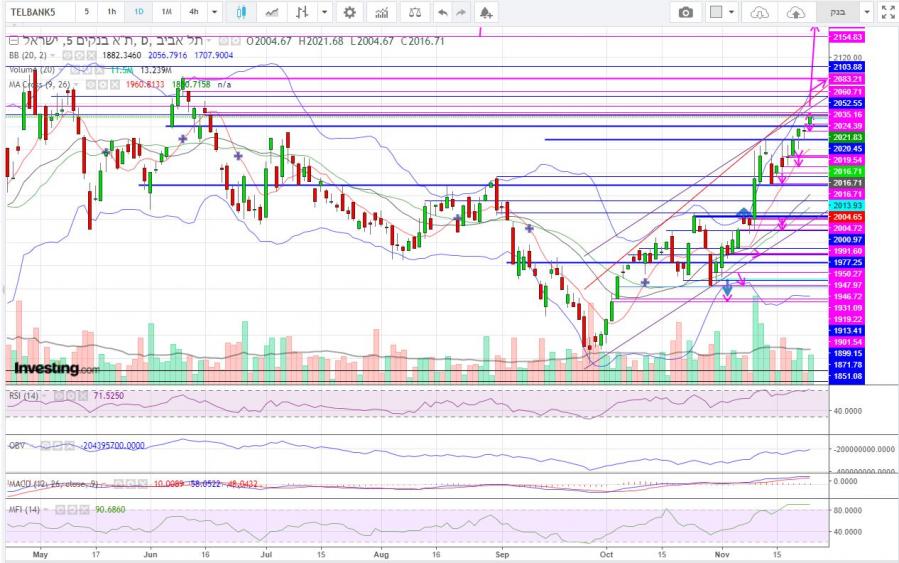
Task: Take a chart snapshot with camera icon
Action: tap(685, 12)
